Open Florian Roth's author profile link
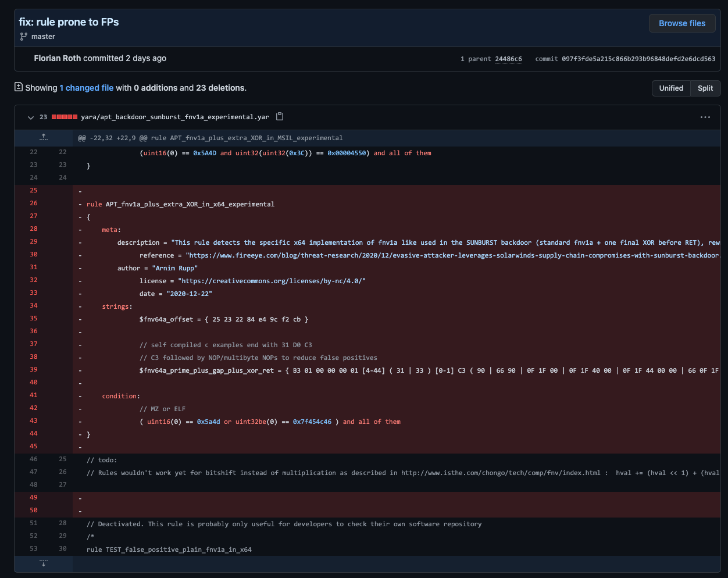The height and width of the screenshot is (578, 728). (x=57, y=58)
